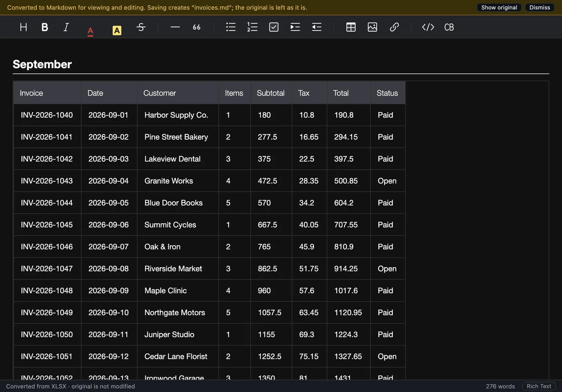The height and width of the screenshot is (392, 562).
Task: Click total cell 707.55
Action: (x=348, y=225)
